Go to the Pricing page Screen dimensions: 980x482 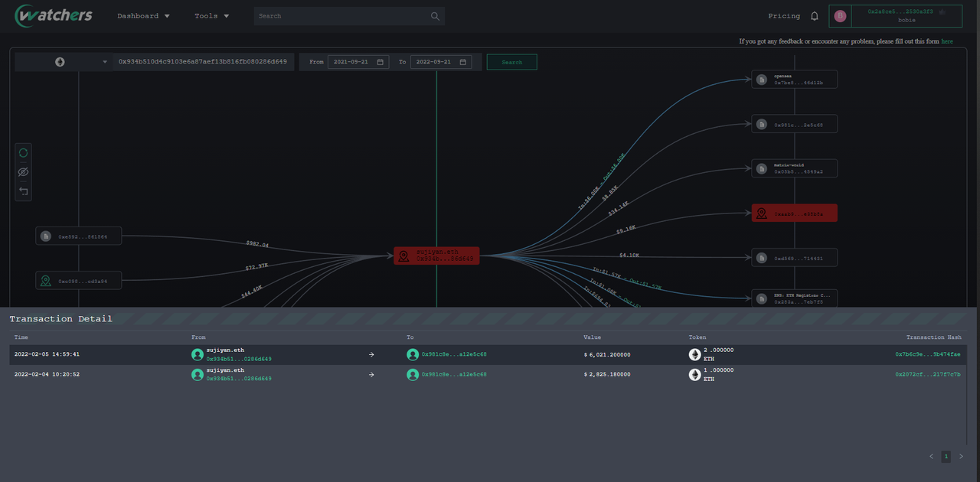(784, 16)
